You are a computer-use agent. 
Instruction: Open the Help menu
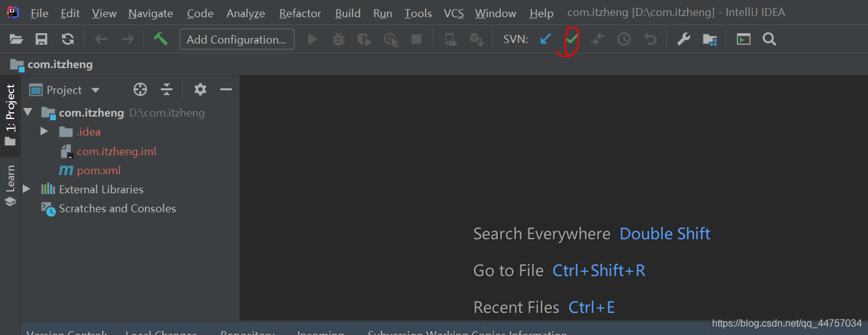point(541,13)
